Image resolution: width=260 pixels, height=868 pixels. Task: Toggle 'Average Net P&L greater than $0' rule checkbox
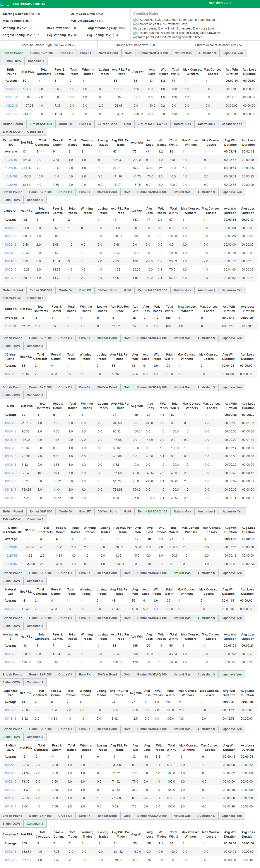[135, 20]
